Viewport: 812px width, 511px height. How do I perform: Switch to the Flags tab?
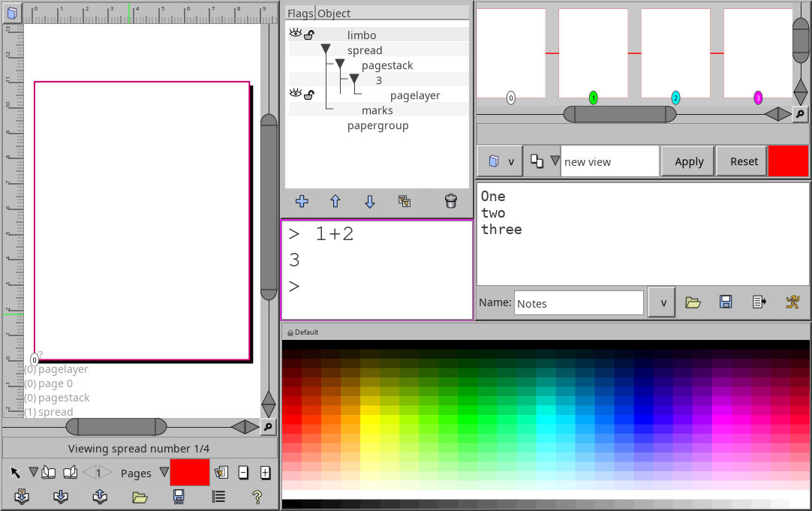(299, 13)
